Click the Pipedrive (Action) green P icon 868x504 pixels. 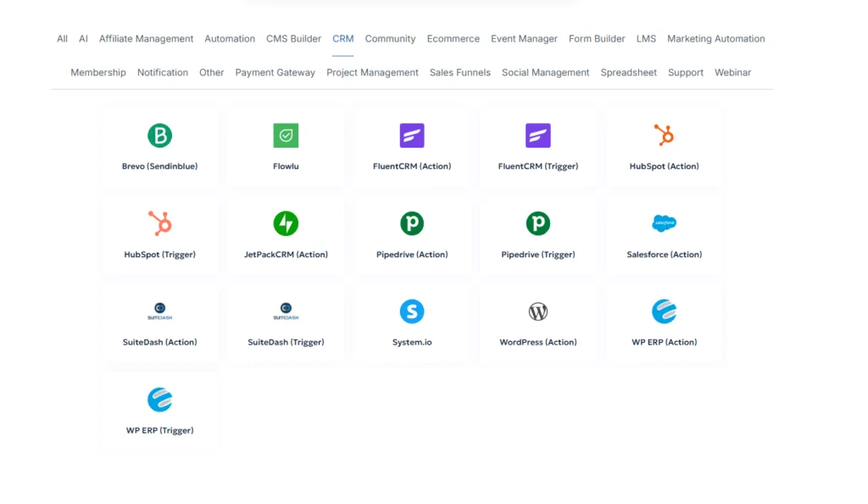pos(412,224)
